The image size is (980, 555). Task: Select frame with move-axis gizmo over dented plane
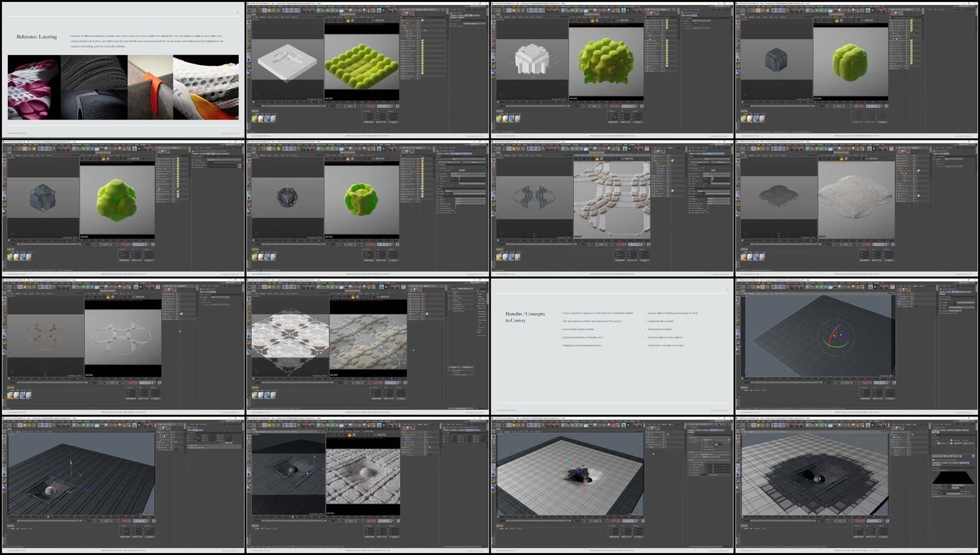pos(123,485)
